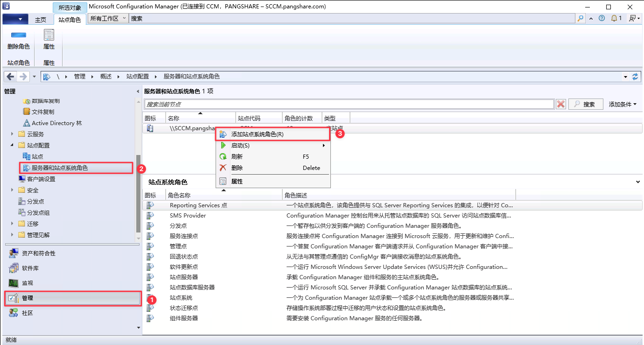Click the feedback person icon at top right
644x345 pixels.
(632, 19)
